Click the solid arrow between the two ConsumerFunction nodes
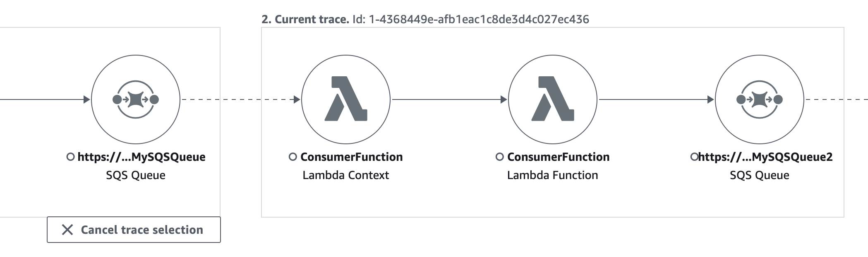868x257 pixels. tap(449, 99)
